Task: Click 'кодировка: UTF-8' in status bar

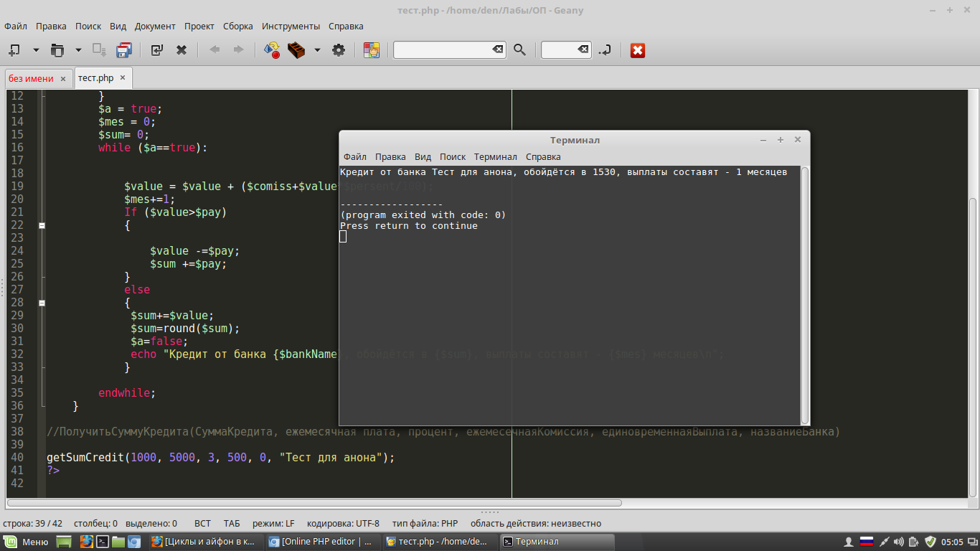Action: 343,524
